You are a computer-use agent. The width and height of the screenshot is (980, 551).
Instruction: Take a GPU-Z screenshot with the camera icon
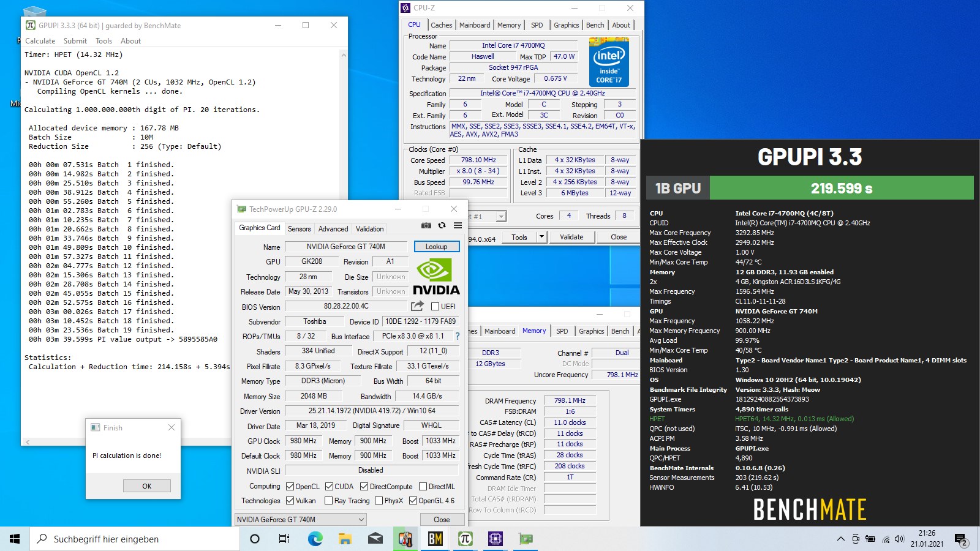pos(426,225)
